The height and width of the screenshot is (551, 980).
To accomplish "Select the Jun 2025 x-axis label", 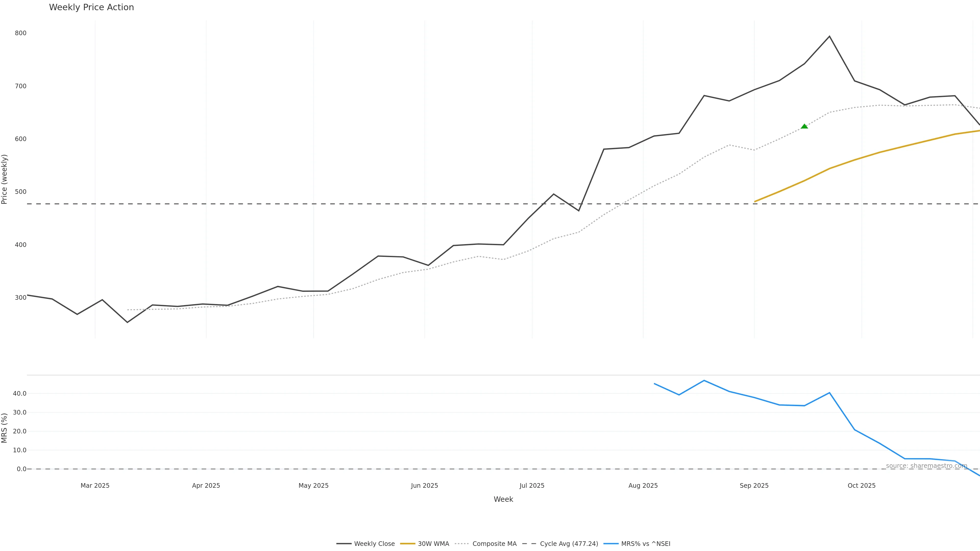I will 424,486.
